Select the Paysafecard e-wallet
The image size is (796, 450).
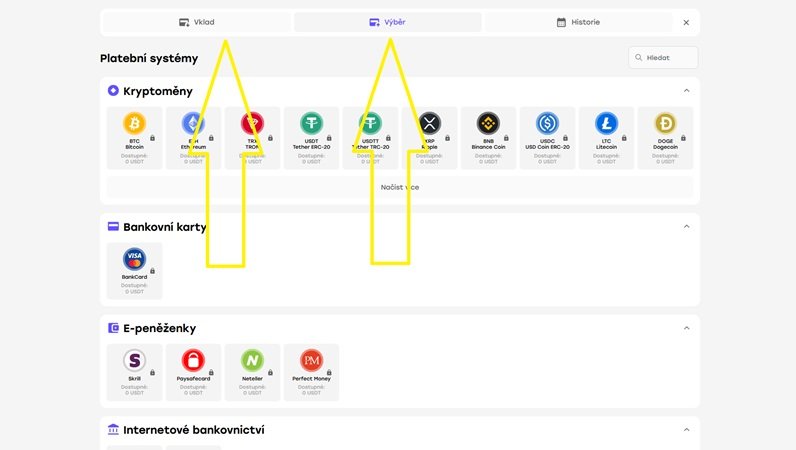pyautogui.click(x=193, y=372)
